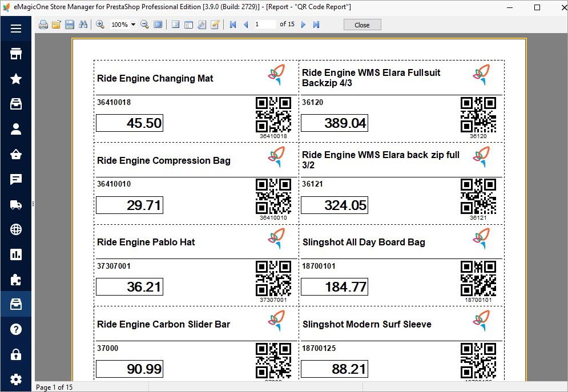The width and height of the screenshot is (568, 392).
Task: Show the thumbnails panel icon
Action: click(x=188, y=25)
